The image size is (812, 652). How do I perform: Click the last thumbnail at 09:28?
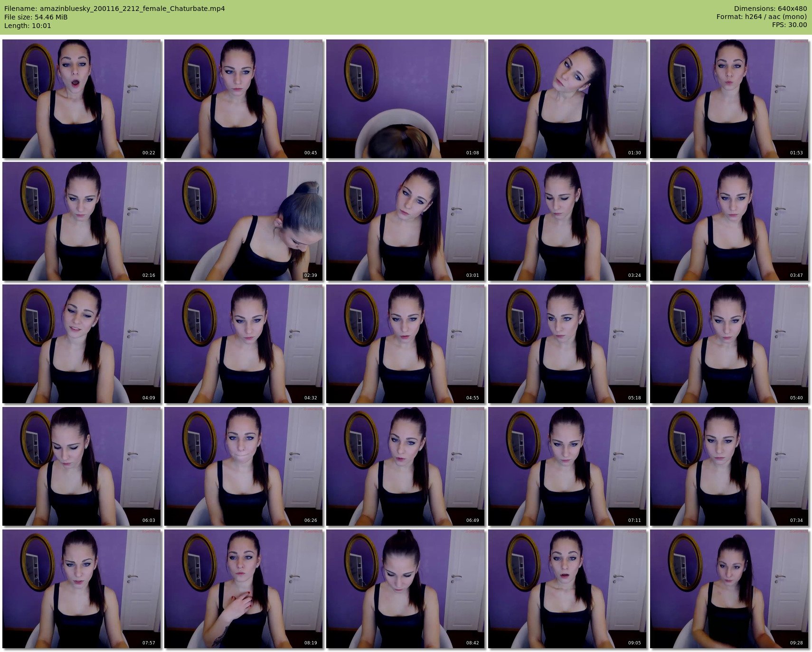click(x=729, y=589)
